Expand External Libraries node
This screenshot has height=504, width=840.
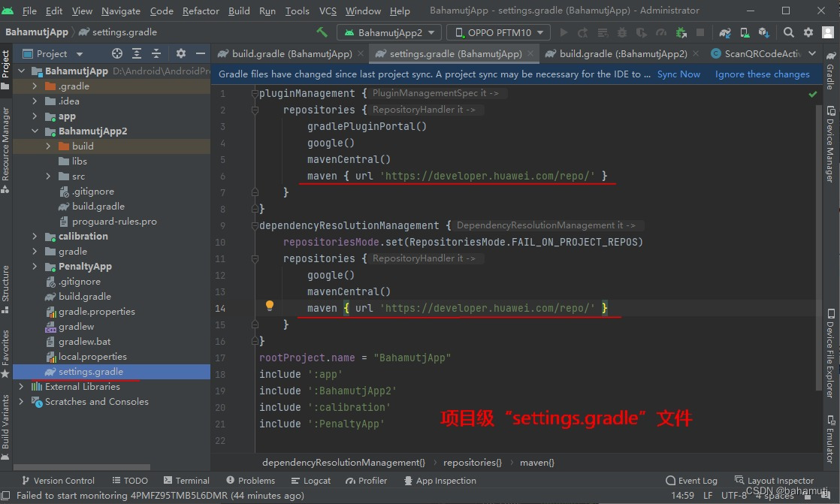click(x=21, y=387)
